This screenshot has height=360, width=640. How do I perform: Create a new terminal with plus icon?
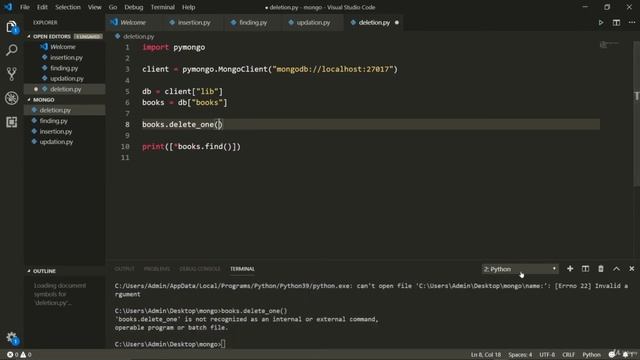coord(570,269)
